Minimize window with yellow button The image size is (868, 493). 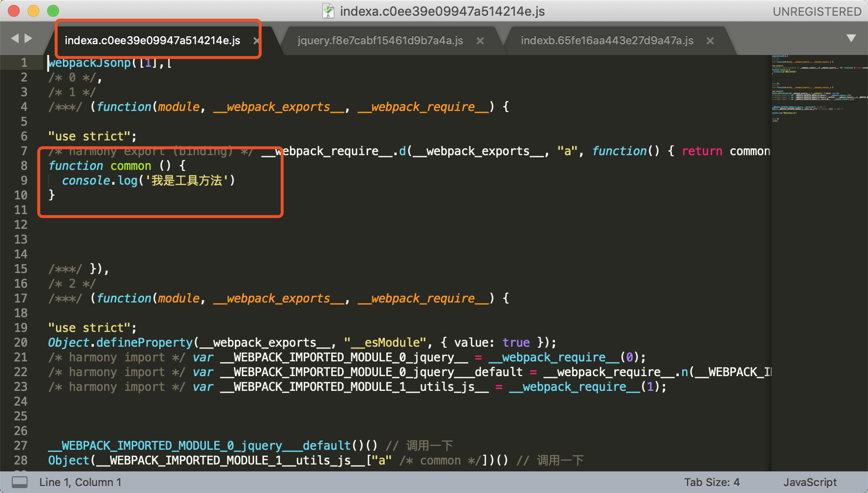tap(33, 10)
